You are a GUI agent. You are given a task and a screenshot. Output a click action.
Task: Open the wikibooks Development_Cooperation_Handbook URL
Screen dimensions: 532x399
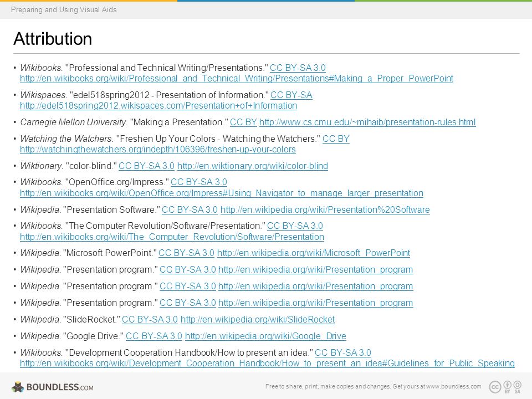pos(267,364)
